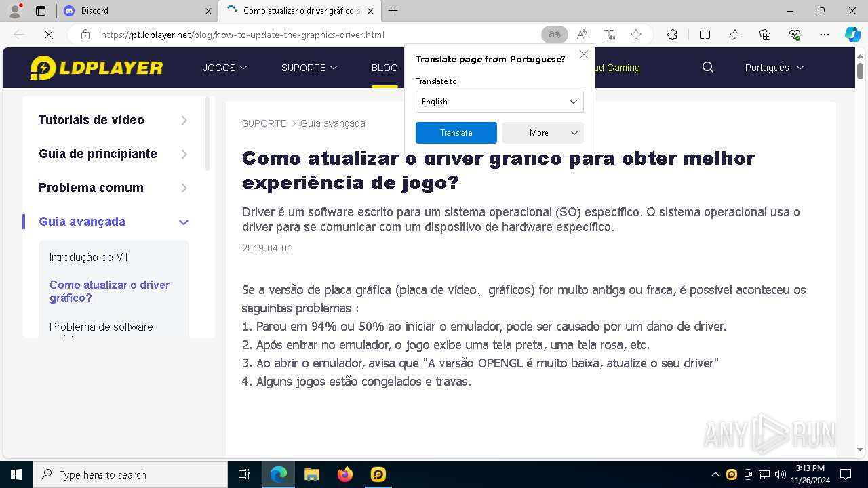Open the Cloud Gaming link
The image size is (868, 488).
pyautogui.click(x=618, y=68)
